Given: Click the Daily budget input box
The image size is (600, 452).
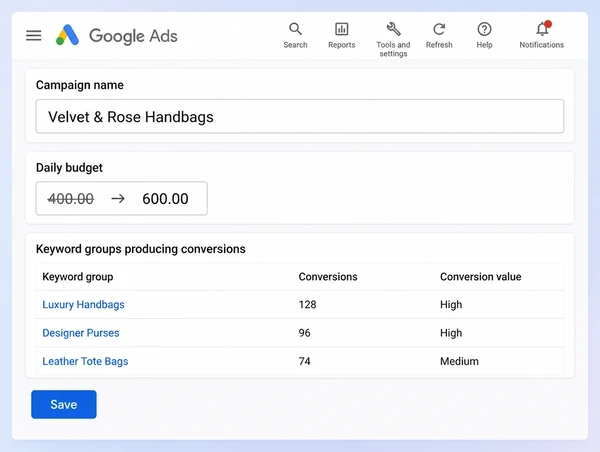Looking at the screenshot, I should click(x=122, y=198).
